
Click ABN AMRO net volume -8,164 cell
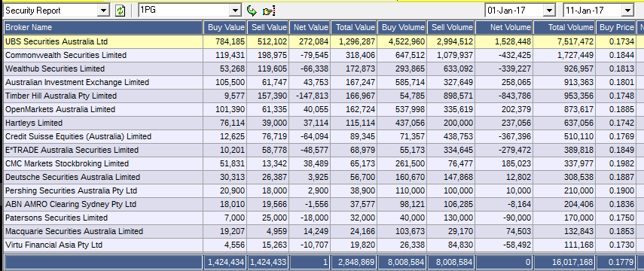point(504,205)
